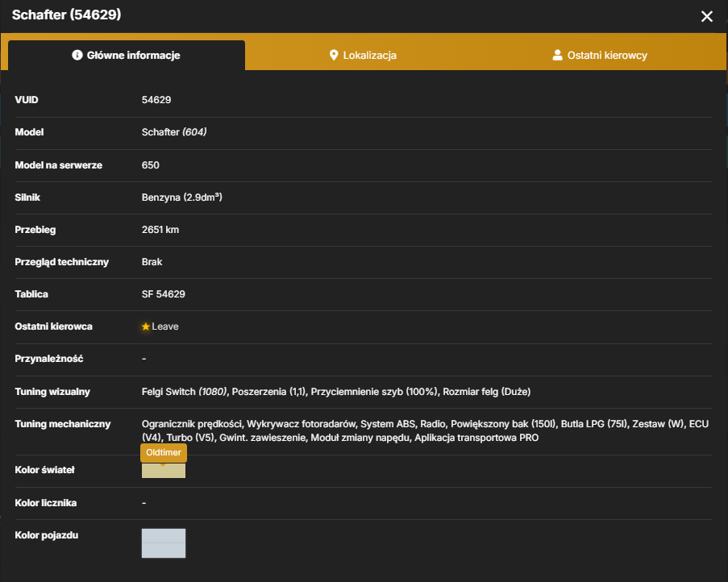Select the Kolor świateł swatch
Image resolution: width=728 pixels, height=582 pixels.
(164, 471)
